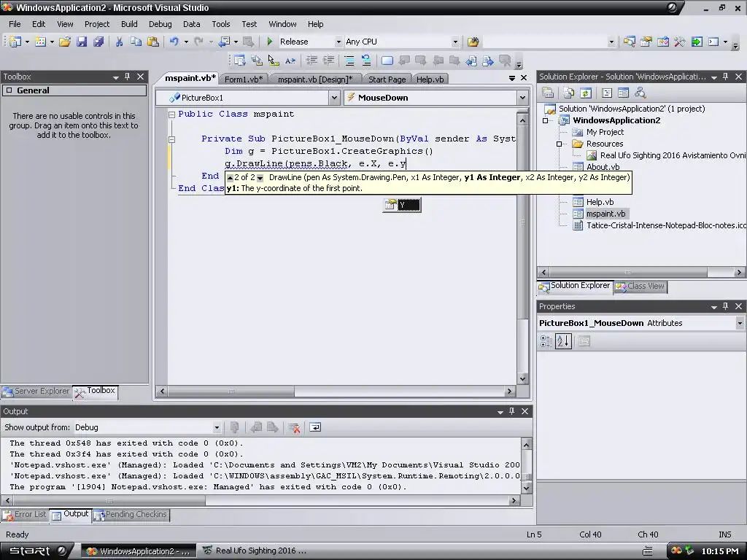The height and width of the screenshot is (560, 747).
Task: Open the PictureBox1 class name dropdown
Action: [334, 98]
